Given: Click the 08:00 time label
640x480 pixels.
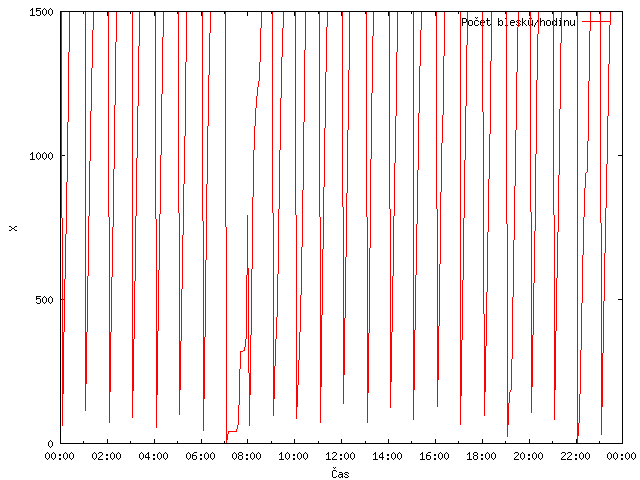Looking at the screenshot, I should tap(247, 456).
